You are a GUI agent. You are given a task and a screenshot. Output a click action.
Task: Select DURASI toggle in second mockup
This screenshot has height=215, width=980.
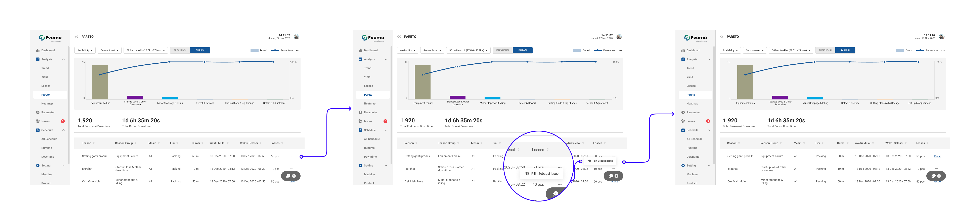point(523,50)
